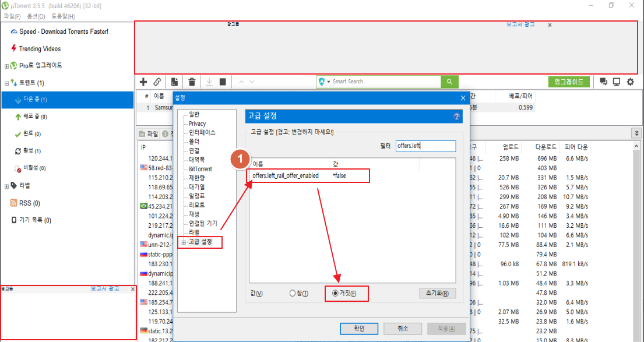Click the green search magnifier button

click(450, 82)
